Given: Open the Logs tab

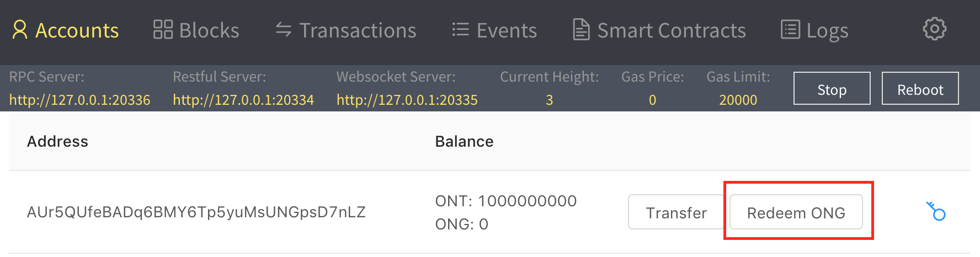Looking at the screenshot, I should point(827,30).
